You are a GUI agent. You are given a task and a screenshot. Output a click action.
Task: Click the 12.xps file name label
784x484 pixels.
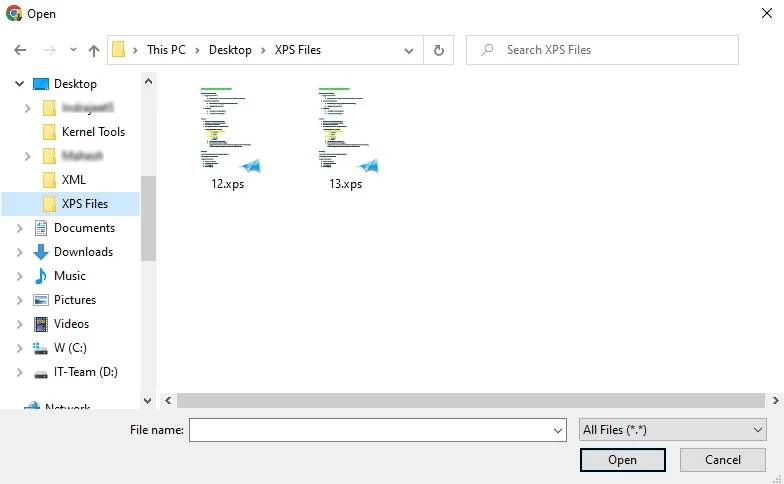click(x=228, y=184)
